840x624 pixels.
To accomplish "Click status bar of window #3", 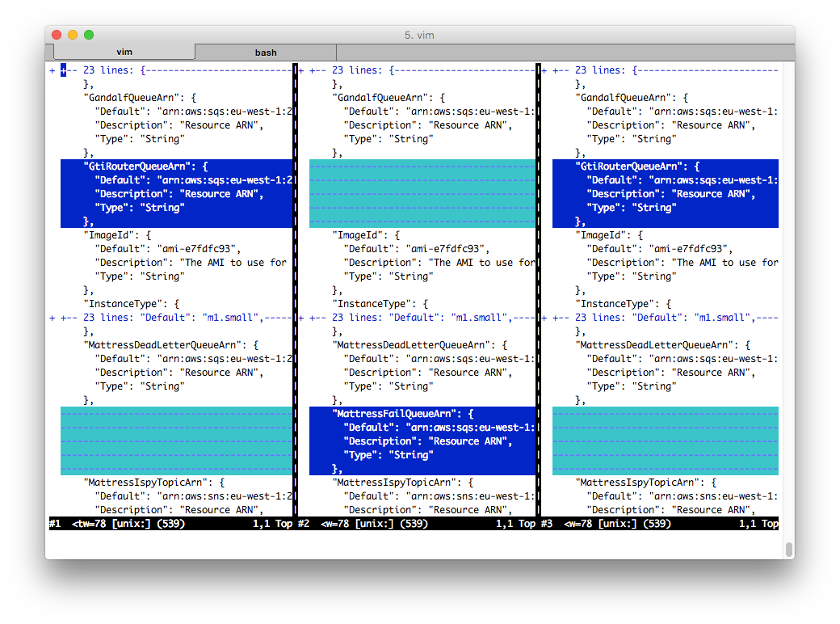I will [660, 524].
